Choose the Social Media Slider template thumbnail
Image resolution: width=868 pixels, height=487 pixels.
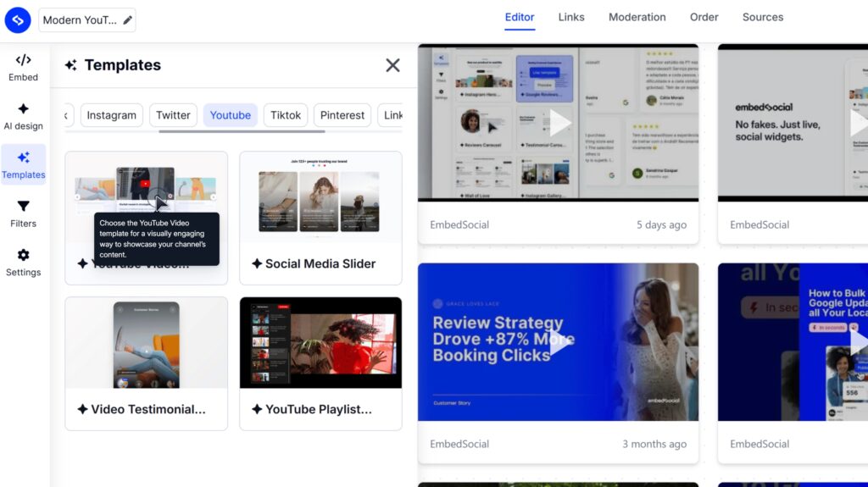pos(320,197)
